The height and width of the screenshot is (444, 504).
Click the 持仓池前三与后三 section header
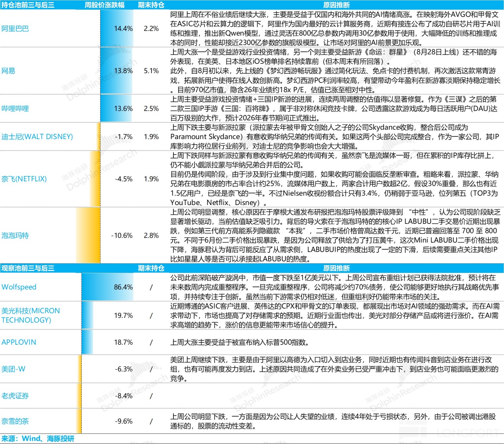(28, 5)
